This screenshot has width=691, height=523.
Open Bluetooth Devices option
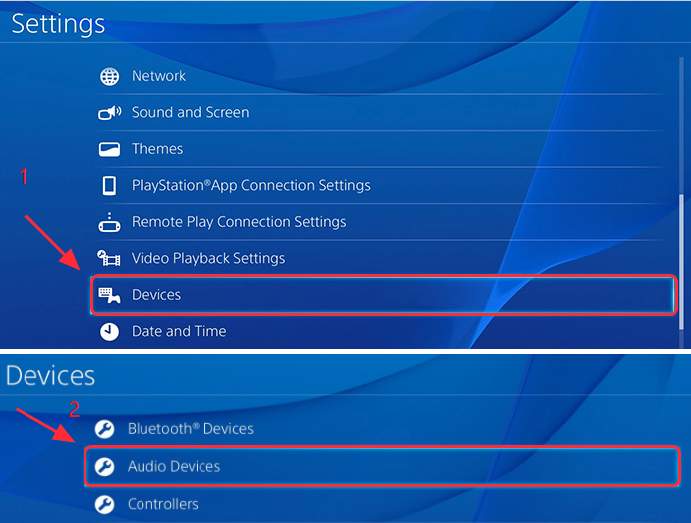tap(381, 429)
